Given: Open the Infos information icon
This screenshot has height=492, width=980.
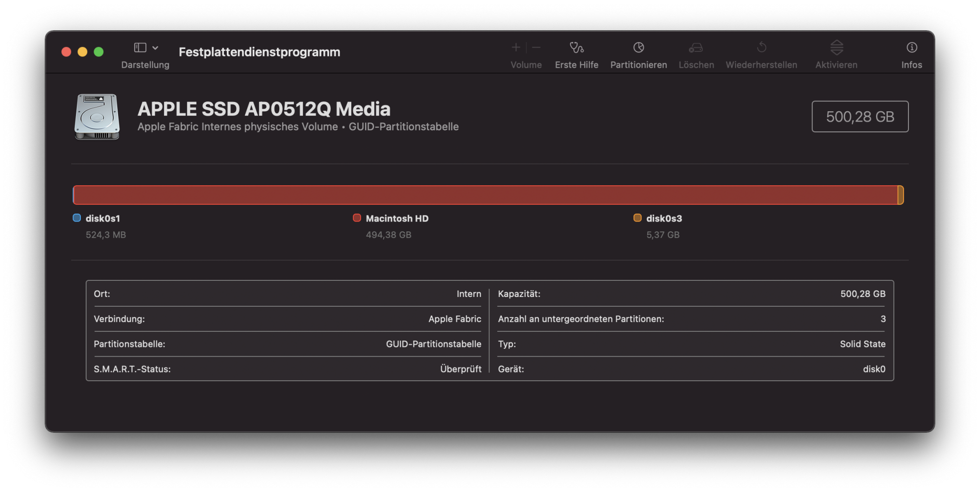Looking at the screenshot, I should tap(911, 48).
